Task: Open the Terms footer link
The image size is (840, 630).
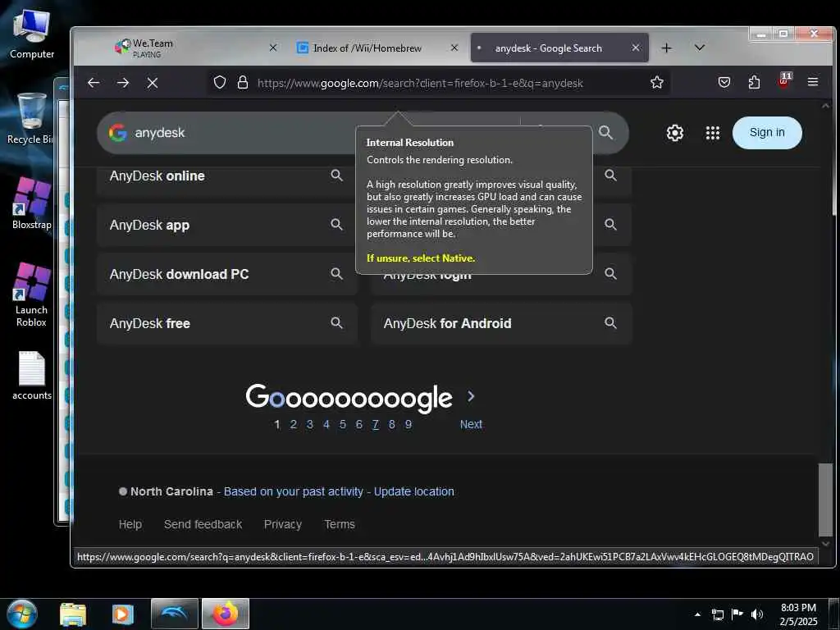Action: [340, 524]
